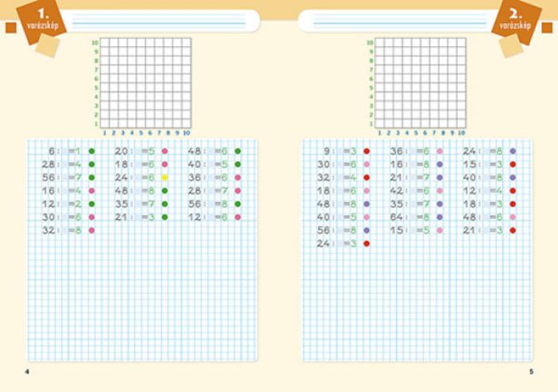The image size is (558, 392).
Task: Select the light pink dot beside 42 : = 6
Action: tap(440, 190)
